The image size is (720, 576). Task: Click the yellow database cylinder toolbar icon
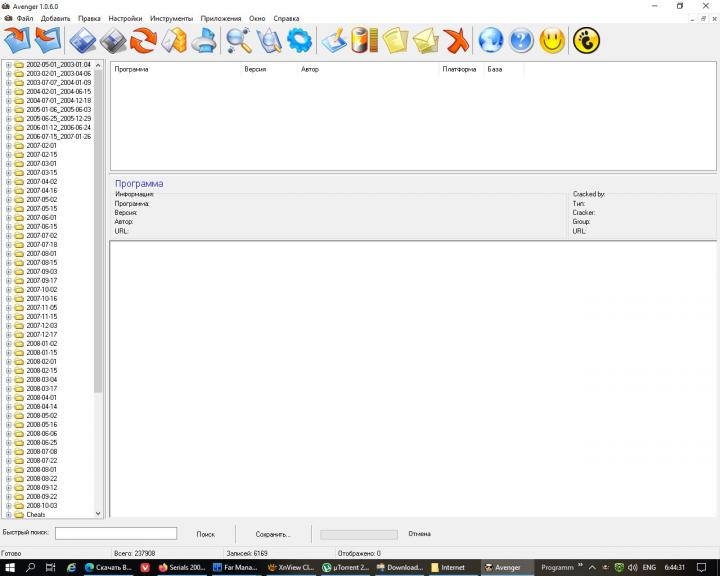coord(364,40)
